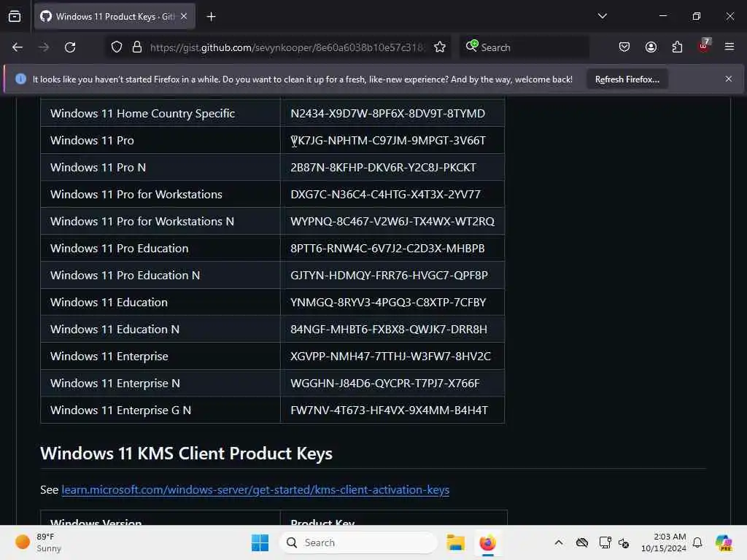Show hidden system tray icons

[x=559, y=542]
